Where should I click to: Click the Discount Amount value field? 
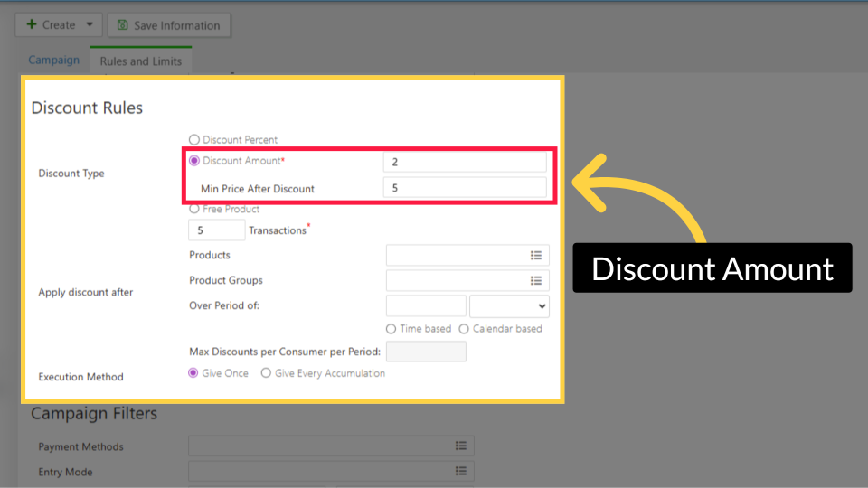465,162
